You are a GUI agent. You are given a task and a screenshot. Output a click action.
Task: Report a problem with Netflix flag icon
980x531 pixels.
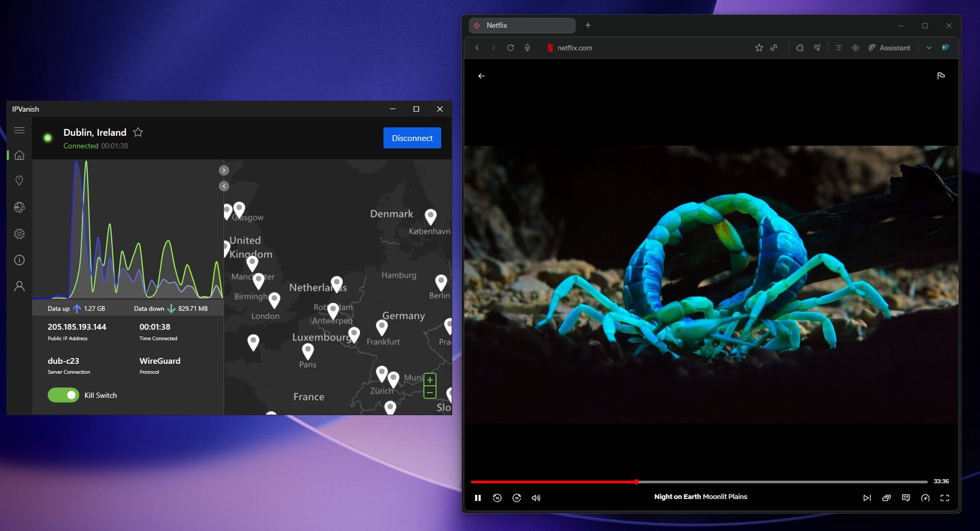tap(941, 76)
